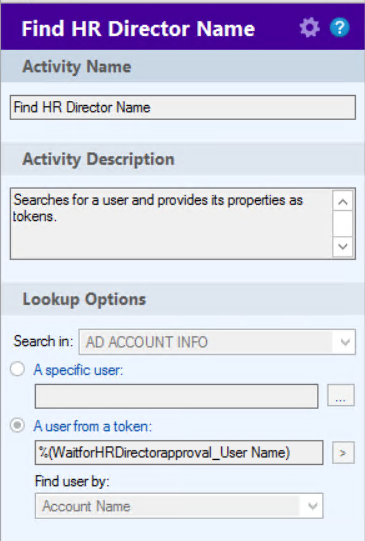The image size is (365, 541).
Task: Open the Search in AD ACCOUNT INFO dropdown
Action: point(217,342)
